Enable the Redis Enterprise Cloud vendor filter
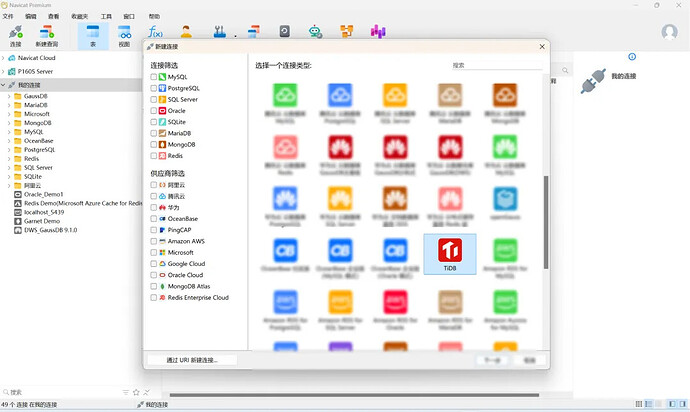The image size is (690, 412). click(x=154, y=298)
